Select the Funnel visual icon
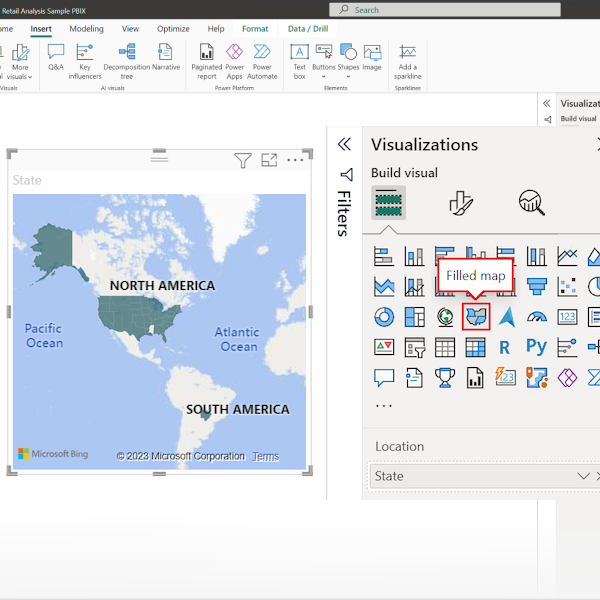 537,287
